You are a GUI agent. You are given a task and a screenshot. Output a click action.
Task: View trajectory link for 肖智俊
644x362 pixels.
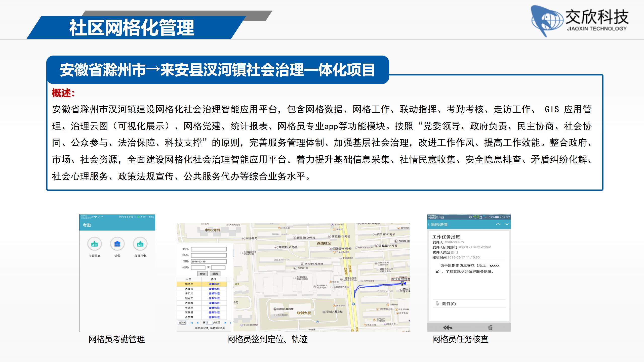(214, 289)
